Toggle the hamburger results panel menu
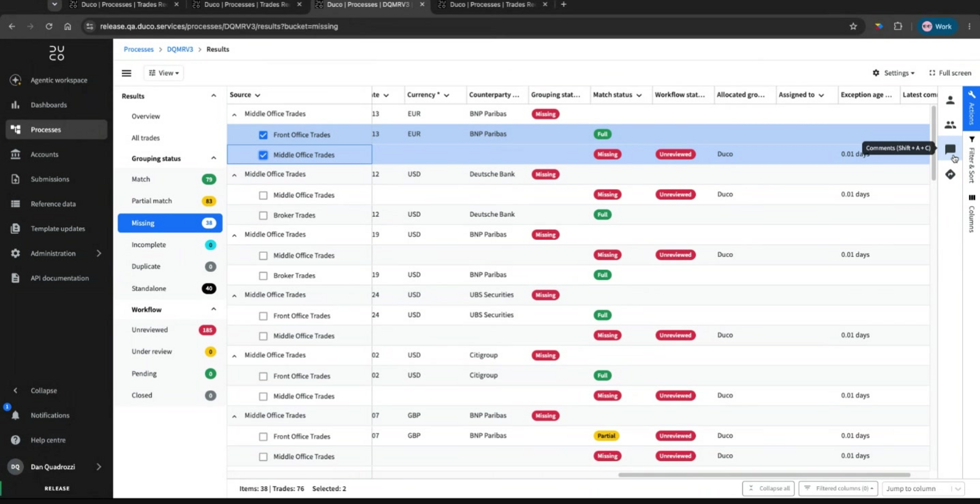This screenshot has width=980, height=504. tap(127, 73)
